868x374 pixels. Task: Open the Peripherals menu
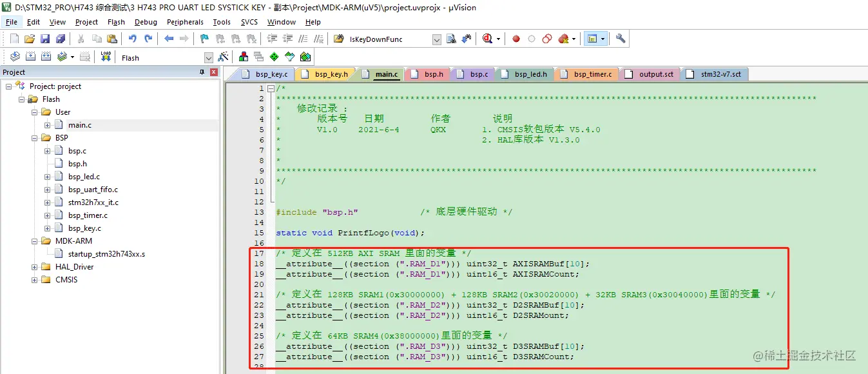click(185, 22)
